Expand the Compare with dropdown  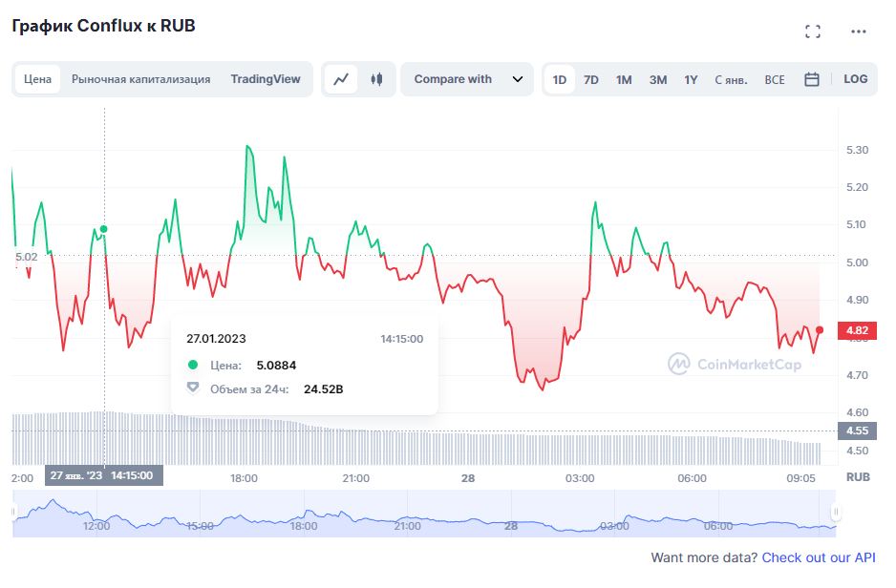pos(467,79)
